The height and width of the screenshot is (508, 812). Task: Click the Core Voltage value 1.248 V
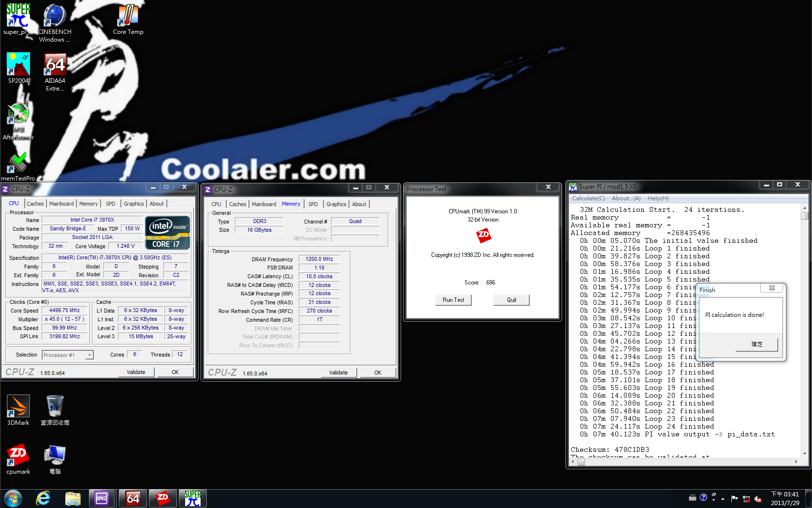(126, 246)
